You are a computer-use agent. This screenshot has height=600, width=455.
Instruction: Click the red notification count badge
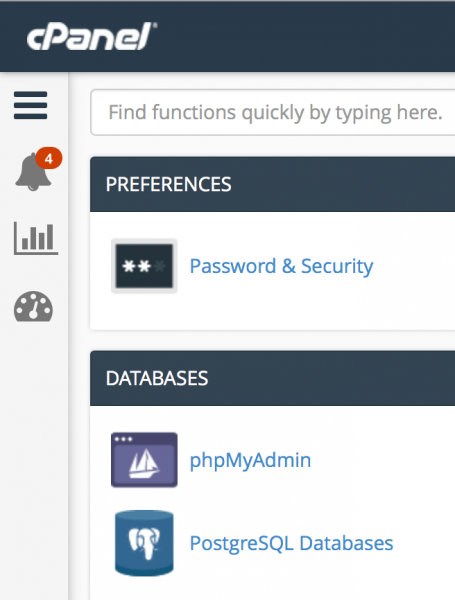[x=49, y=158]
